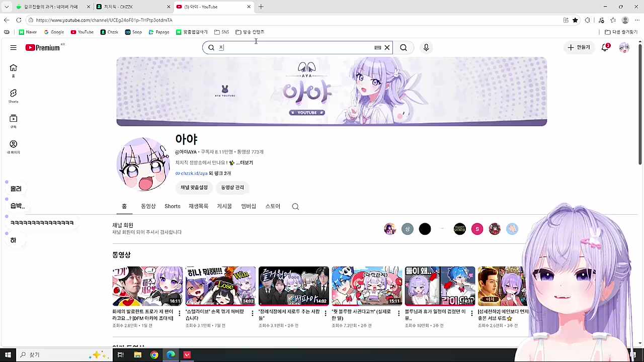644x362 pixels.
Task: Switch to the 치지직 - CHZZK browser tab
Action: pyautogui.click(x=133, y=7)
